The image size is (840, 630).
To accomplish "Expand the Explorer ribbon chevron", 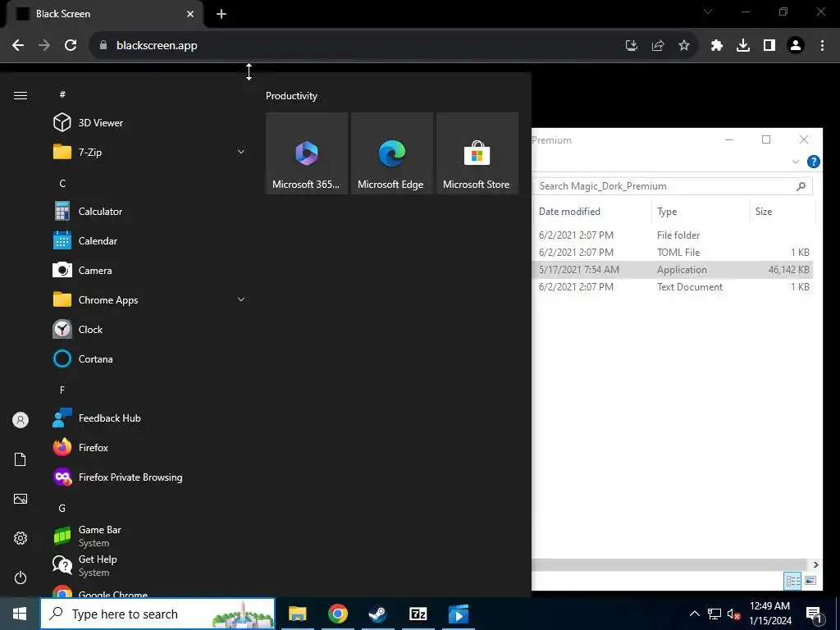I will [x=796, y=162].
